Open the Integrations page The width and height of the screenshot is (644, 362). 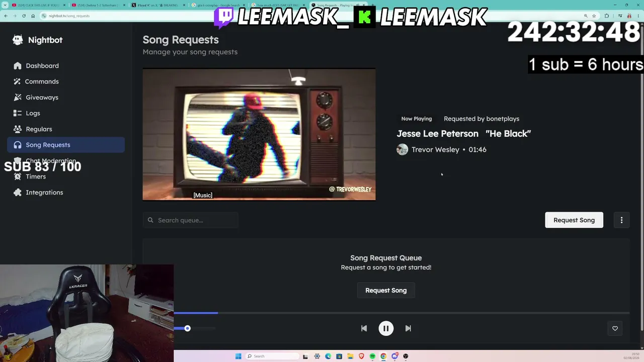pyautogui.click(x=66, y=193)
